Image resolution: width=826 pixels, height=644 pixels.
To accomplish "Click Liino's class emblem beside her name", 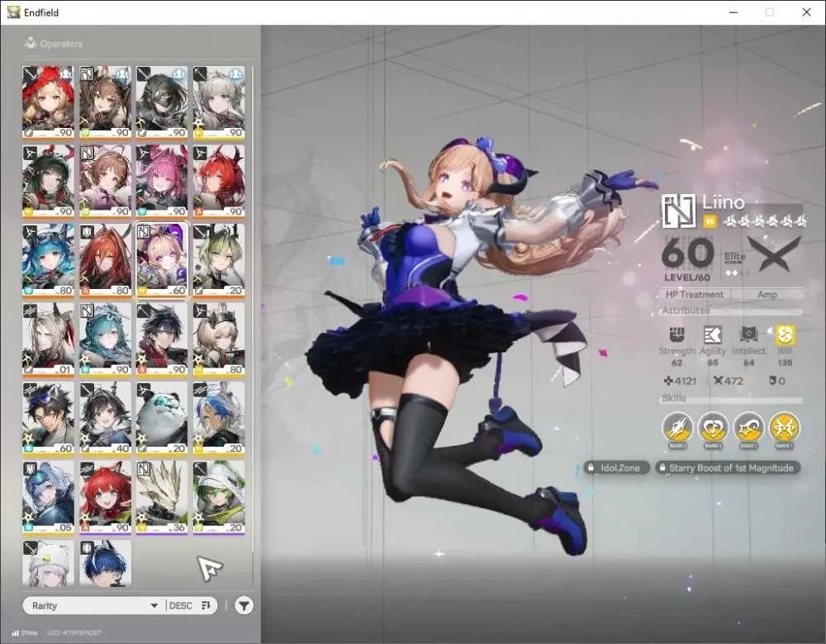I will [678, 211].
